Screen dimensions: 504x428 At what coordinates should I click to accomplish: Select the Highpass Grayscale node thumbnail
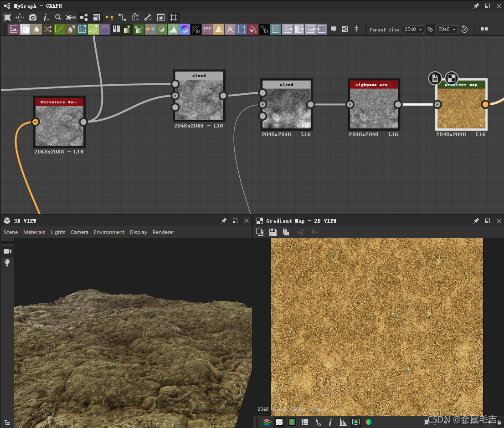click(374, 109)
